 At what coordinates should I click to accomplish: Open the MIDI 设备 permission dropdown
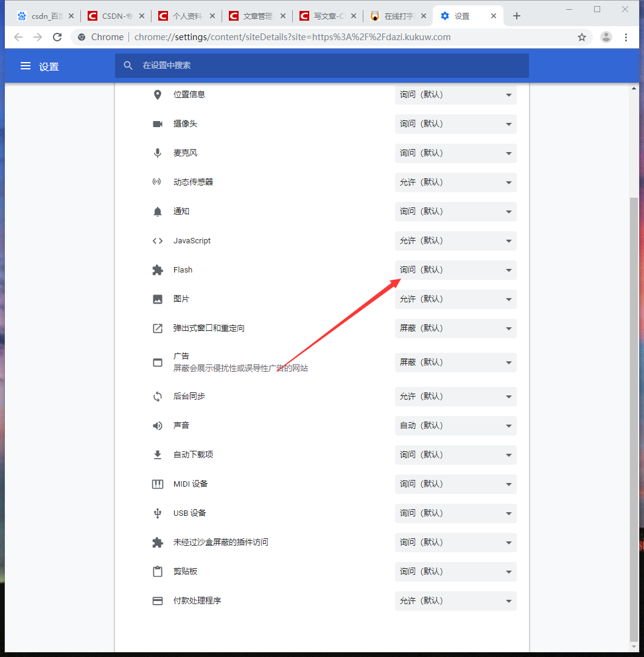point(455,484)
